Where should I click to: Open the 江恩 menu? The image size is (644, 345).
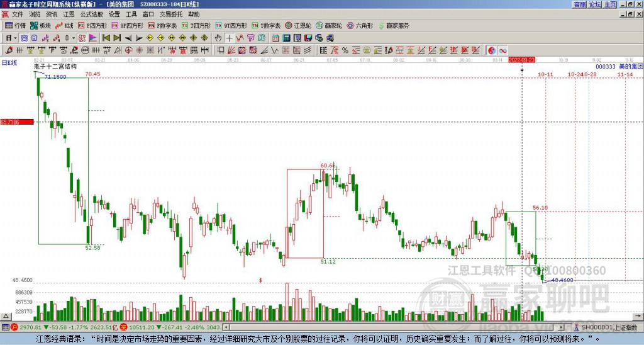click(69, 14)
